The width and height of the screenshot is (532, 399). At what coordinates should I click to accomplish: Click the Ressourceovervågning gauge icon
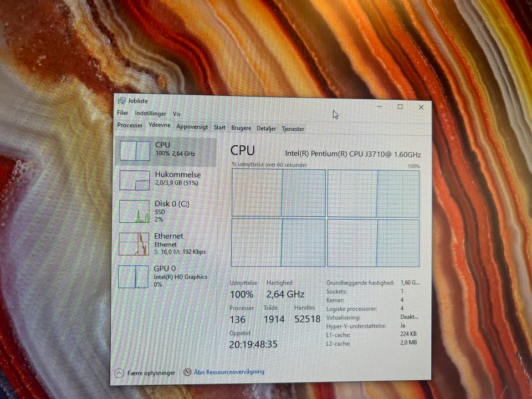click(x=187, y=372)
